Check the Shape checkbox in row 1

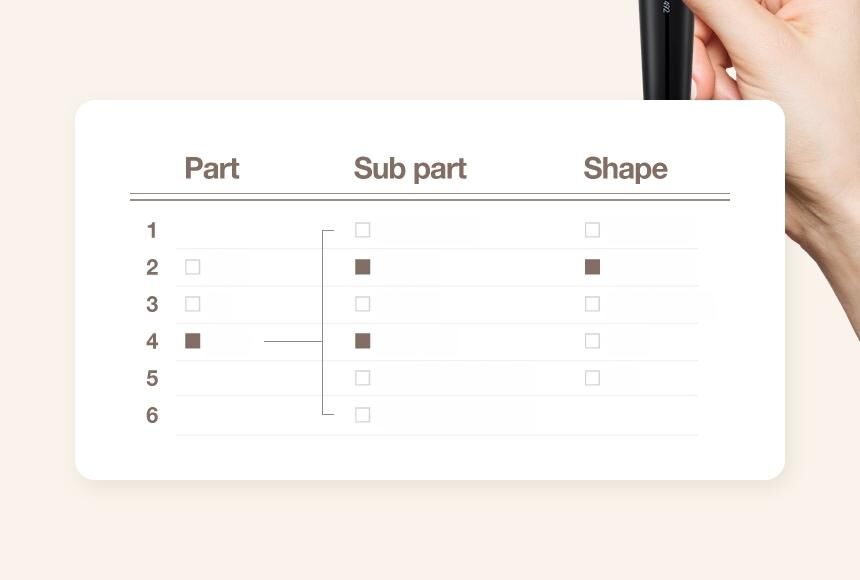[593, 230]
